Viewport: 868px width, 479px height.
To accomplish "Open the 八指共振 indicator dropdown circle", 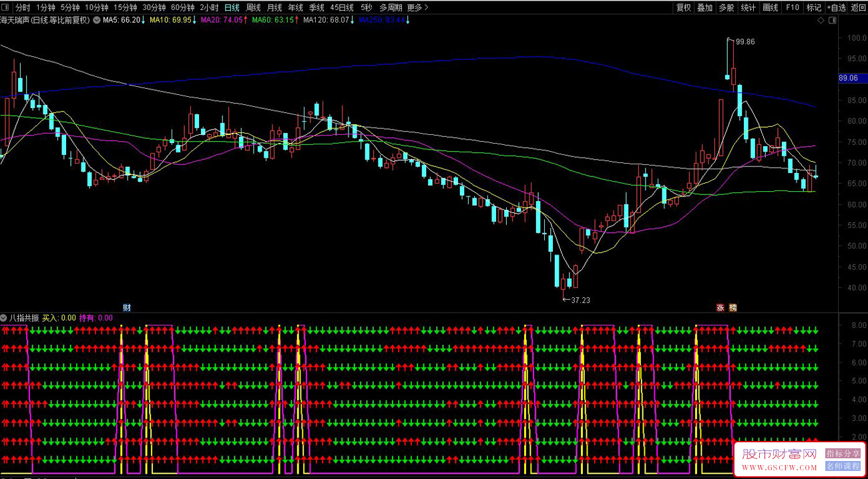I will (4, 318).
